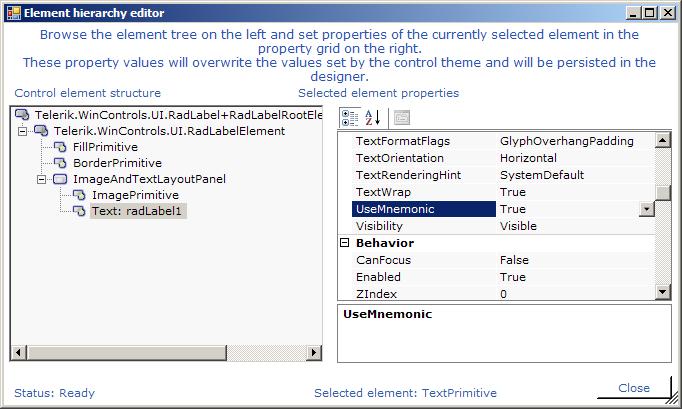This screenshot has height=409, width=682.
Task: Click the Enabled property value True
Action: 513,277
